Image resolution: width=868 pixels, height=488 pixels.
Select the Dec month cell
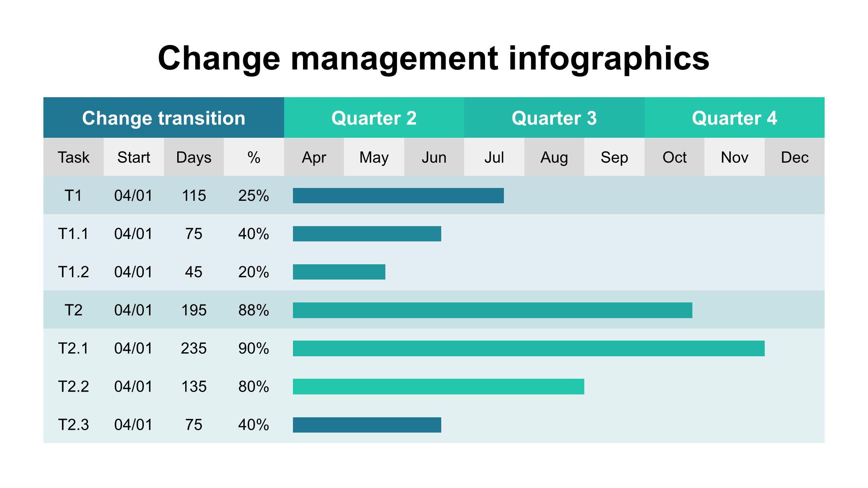(794, 157)
